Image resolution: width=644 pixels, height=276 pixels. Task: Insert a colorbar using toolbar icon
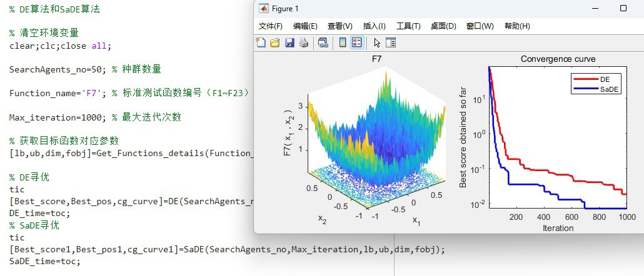pos(343,42)
